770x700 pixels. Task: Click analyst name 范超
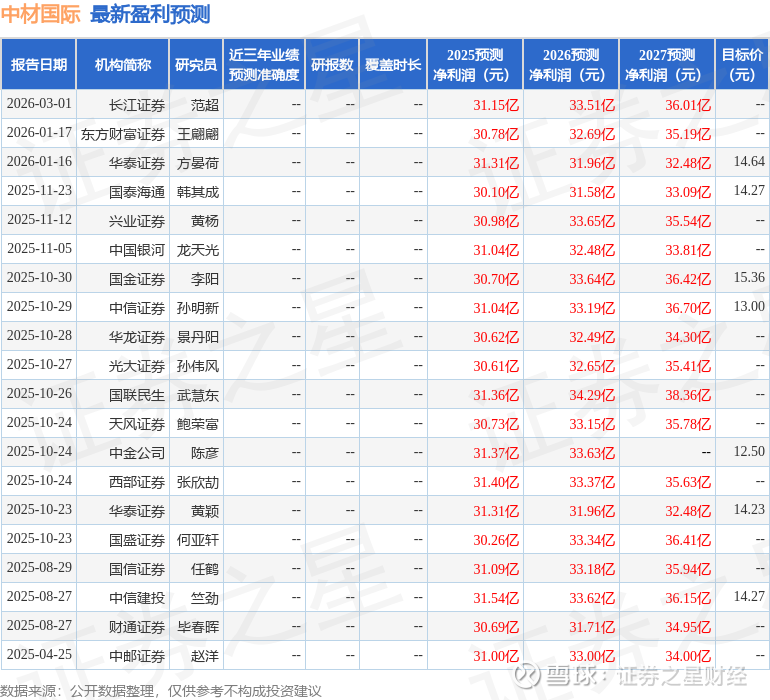click(x=205, y=105)
